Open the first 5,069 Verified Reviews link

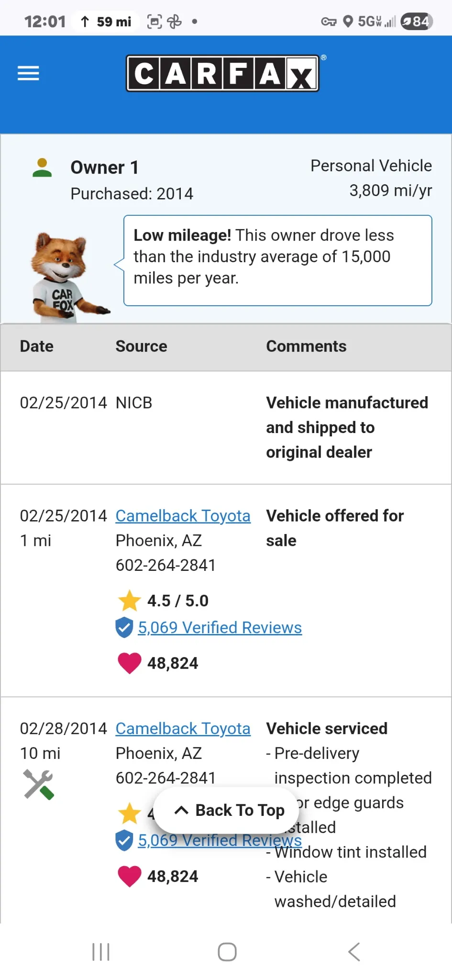click(220, 627)
